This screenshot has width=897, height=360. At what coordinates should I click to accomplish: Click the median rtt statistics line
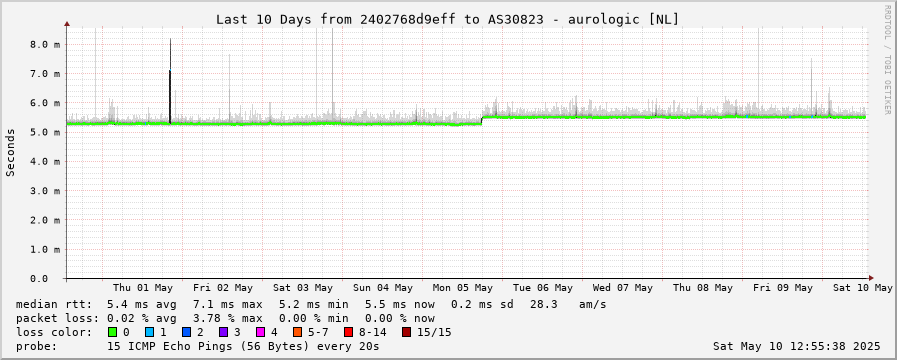[x=311, y=304]
